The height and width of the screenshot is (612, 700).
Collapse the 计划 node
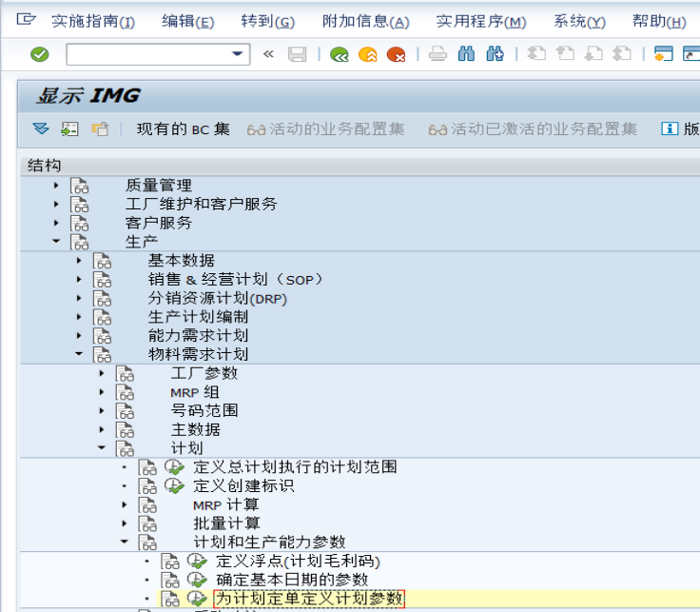(102, 447)
